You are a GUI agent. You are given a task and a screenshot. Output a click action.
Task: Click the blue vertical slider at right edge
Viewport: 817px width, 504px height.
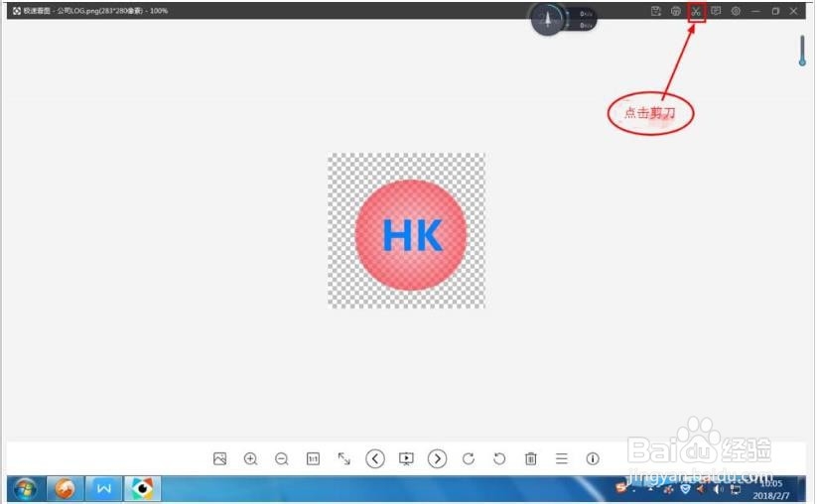pyautogui.click(x=802, y=51)
